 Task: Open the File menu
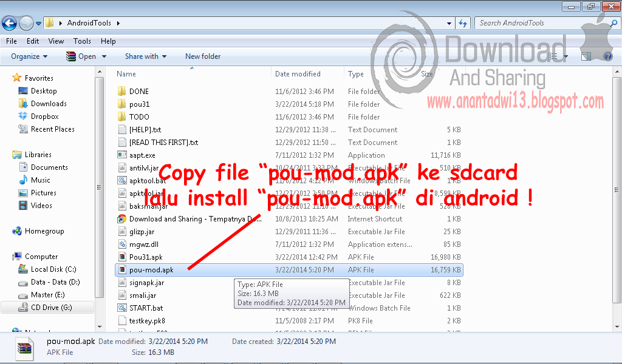point(12,41)
